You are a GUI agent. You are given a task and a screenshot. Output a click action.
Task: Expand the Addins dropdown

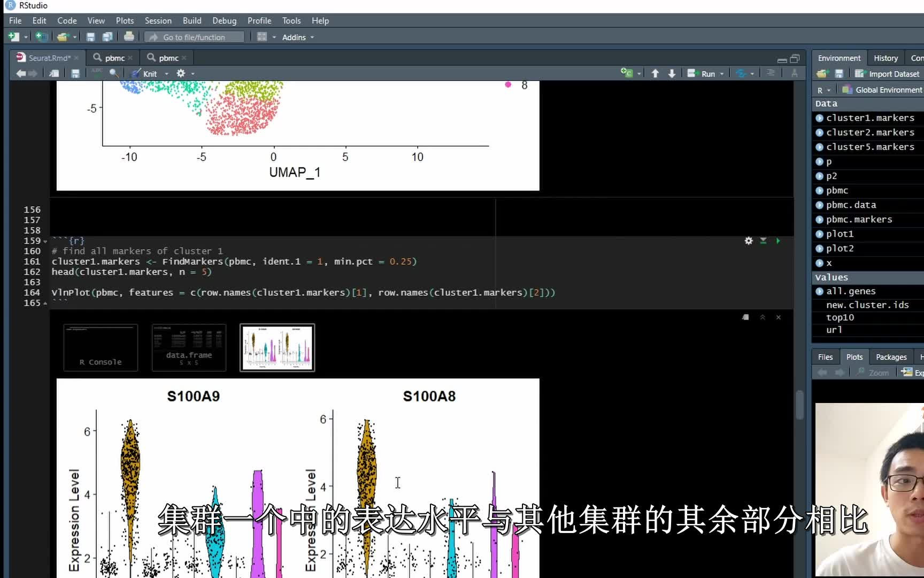298,37
